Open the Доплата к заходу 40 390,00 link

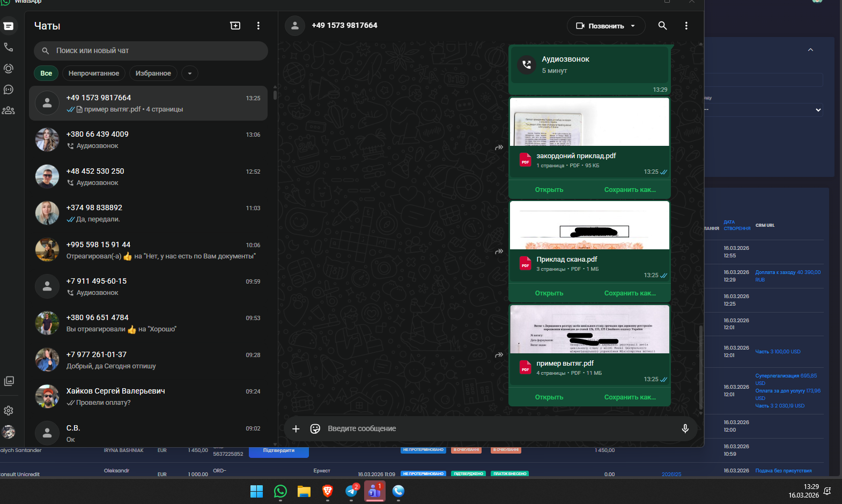coord(788,276)
